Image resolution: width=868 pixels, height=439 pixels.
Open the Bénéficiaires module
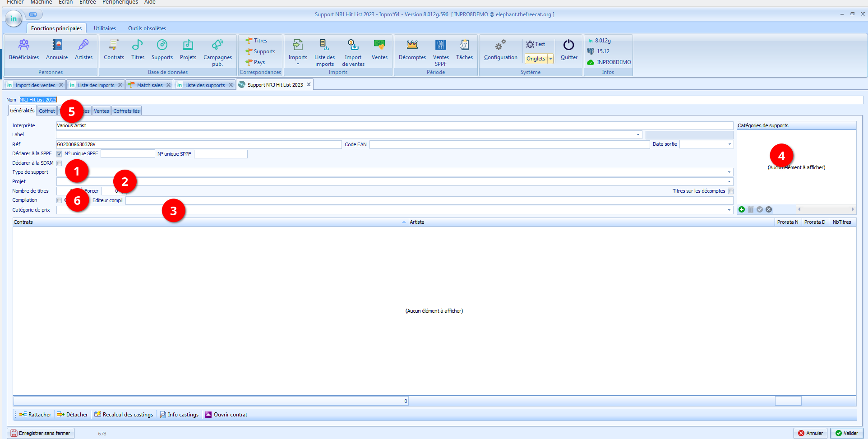coord(24,49)
